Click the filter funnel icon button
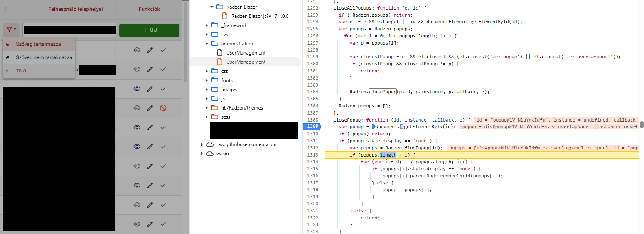Viewport: 644px width, 234px height. [x=11, y=30]
